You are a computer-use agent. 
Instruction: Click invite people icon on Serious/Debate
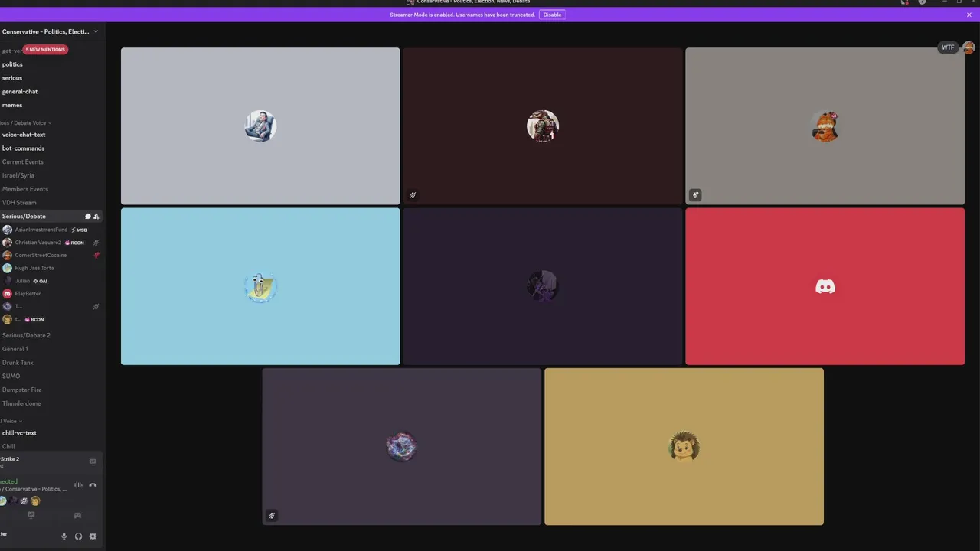[x=96, y=217]
